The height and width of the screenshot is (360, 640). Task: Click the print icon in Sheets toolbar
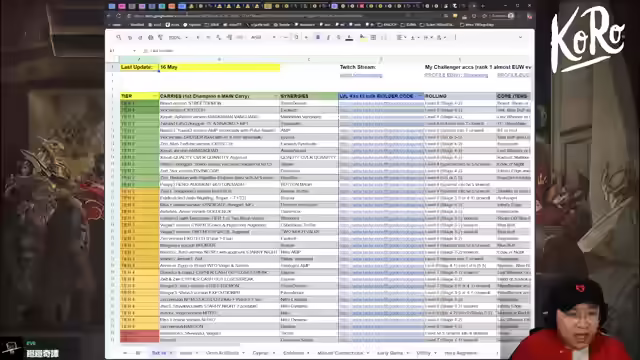151,38
